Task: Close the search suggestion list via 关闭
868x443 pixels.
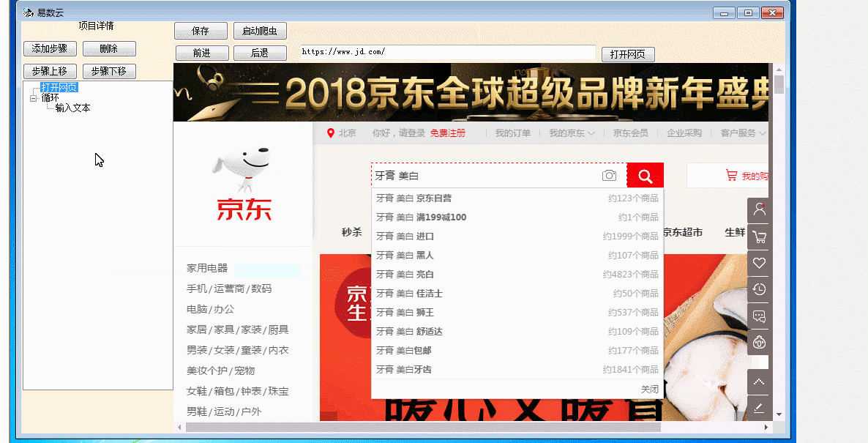Action: [x=649, y=390]
